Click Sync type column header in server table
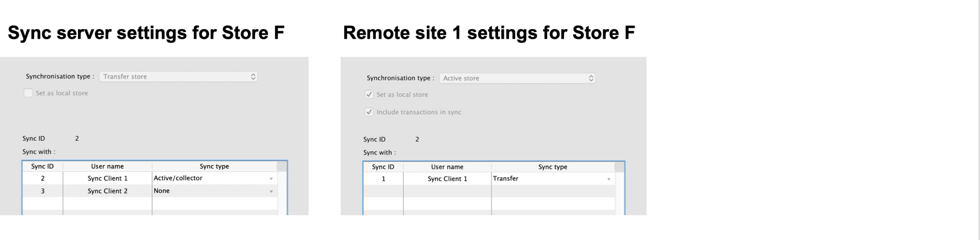This screenshot has height=240, width=980. pos(214,167)
